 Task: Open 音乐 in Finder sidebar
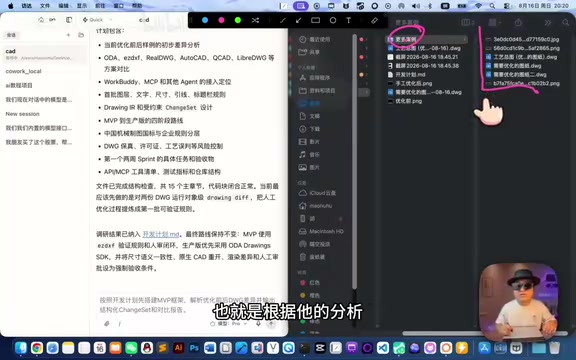pyautogui.click(x=314, y=155)
